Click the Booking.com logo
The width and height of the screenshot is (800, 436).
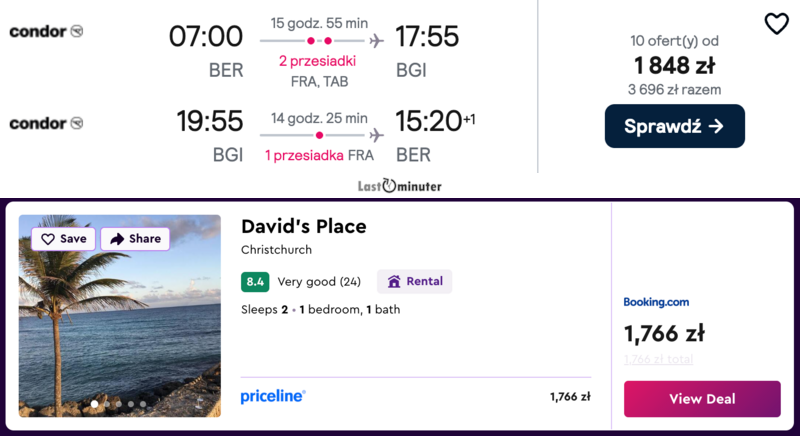coord(656,302)
